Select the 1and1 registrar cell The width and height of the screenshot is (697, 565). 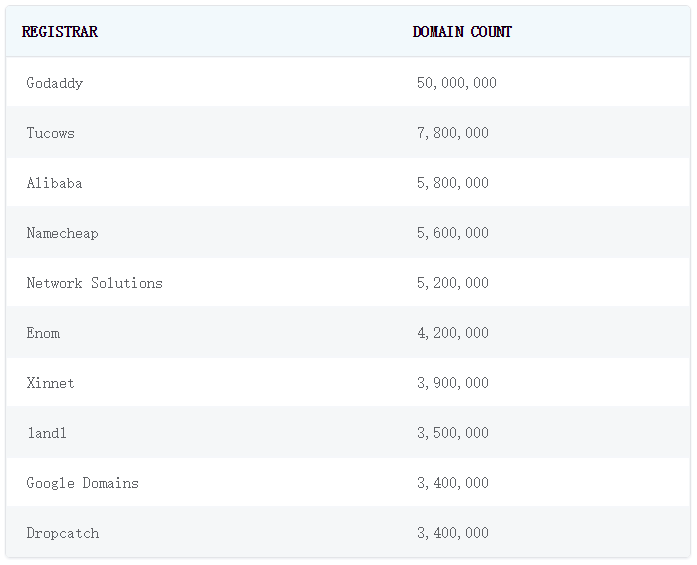point(47,433)
